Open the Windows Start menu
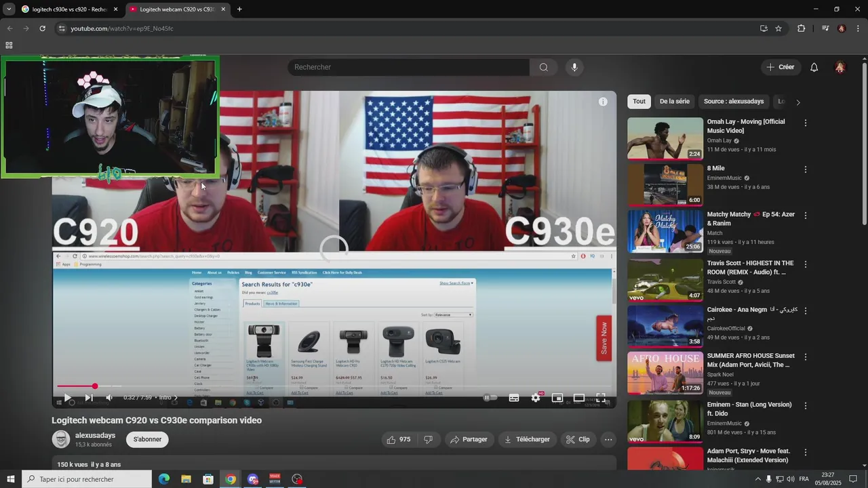Viewport: 868px width, 488px height. pos(10,479)
